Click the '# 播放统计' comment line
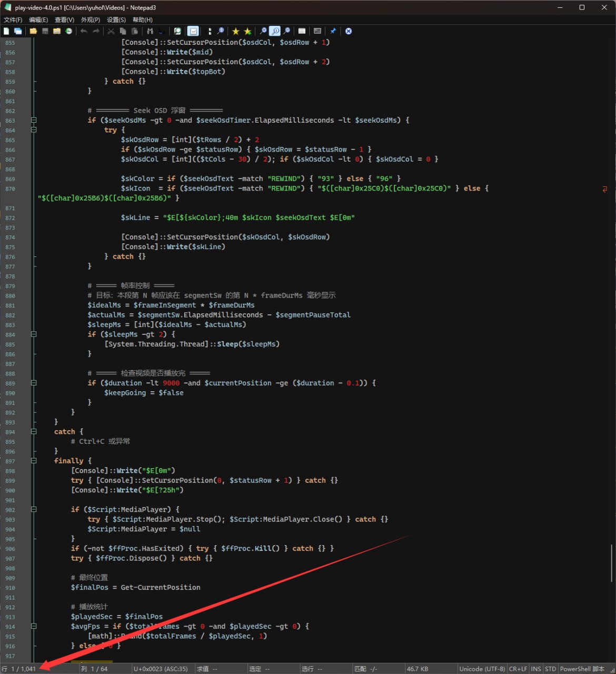 (90, 607)
